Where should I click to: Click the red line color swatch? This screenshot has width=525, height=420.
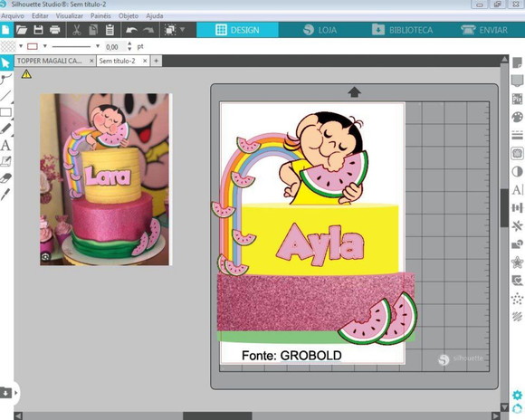(x=33, y=46)
